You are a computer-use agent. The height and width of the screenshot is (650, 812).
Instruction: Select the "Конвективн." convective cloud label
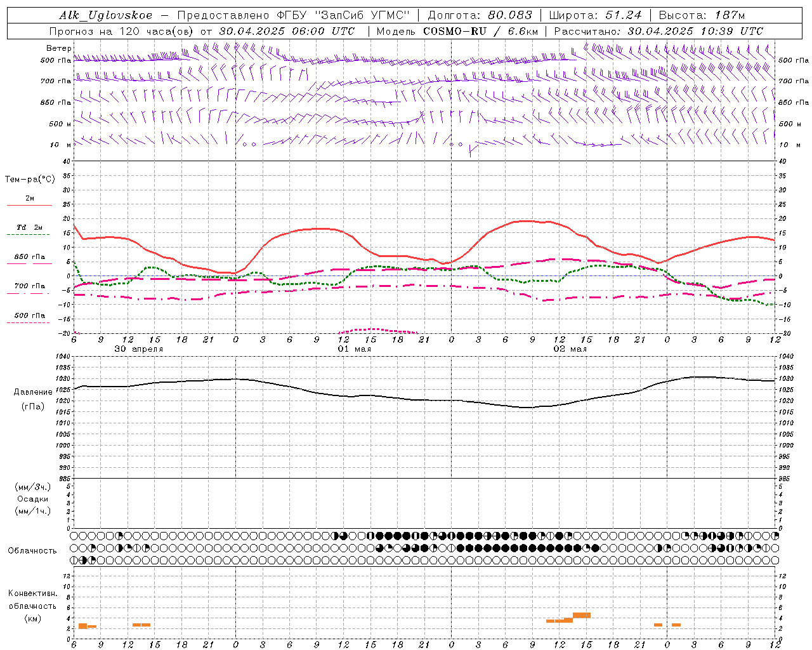coord(33,594)
